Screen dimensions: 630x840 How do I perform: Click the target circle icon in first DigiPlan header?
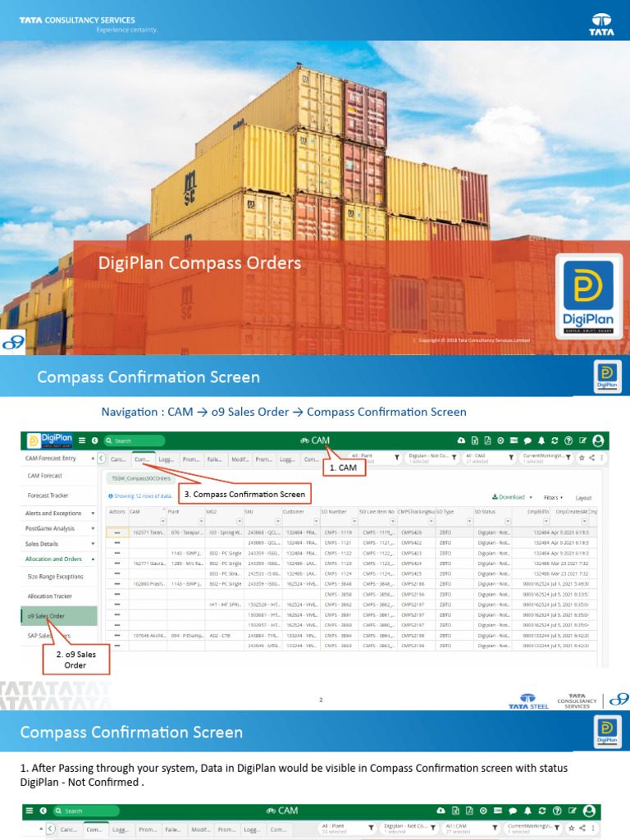500,441
